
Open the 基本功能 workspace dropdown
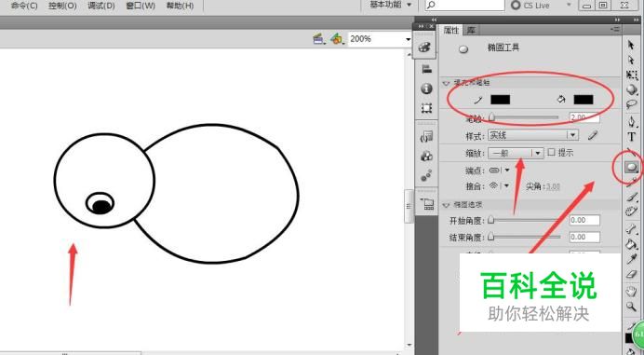coord(390,5)
